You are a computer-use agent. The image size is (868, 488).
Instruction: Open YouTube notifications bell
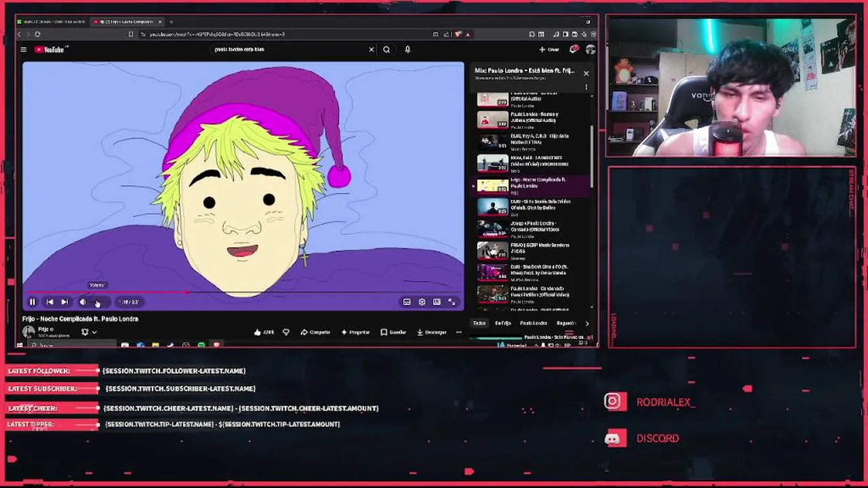[x=574, y=49]
